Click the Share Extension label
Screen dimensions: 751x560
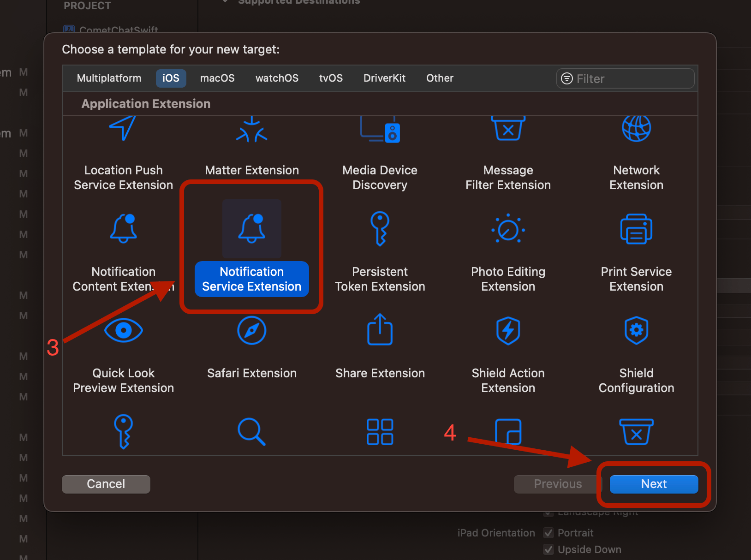(380, 373)
